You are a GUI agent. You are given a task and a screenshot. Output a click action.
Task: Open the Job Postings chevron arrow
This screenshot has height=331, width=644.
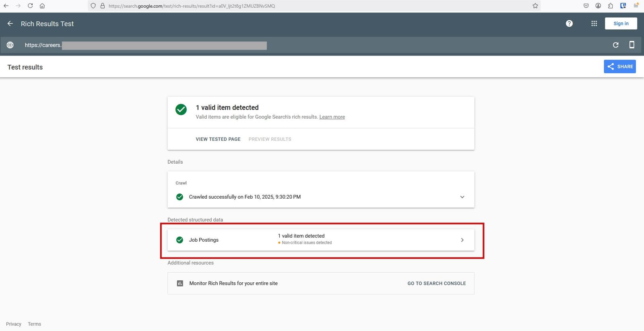click(x=462, y=240)
